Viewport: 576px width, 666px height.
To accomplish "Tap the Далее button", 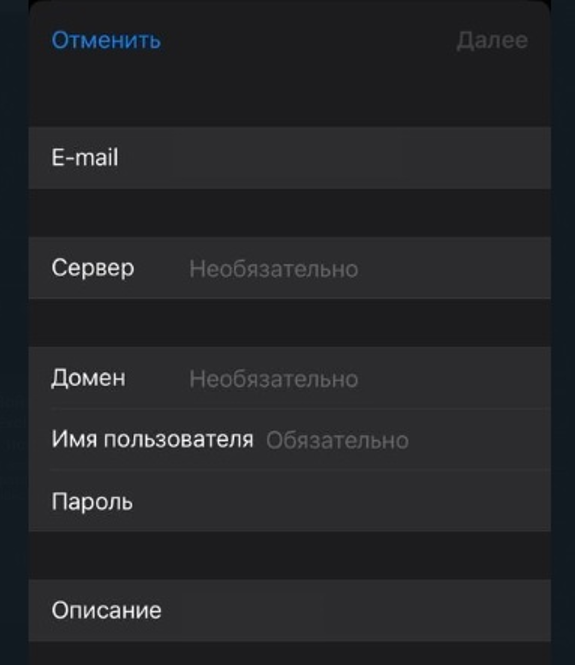I will click(492, 41).
